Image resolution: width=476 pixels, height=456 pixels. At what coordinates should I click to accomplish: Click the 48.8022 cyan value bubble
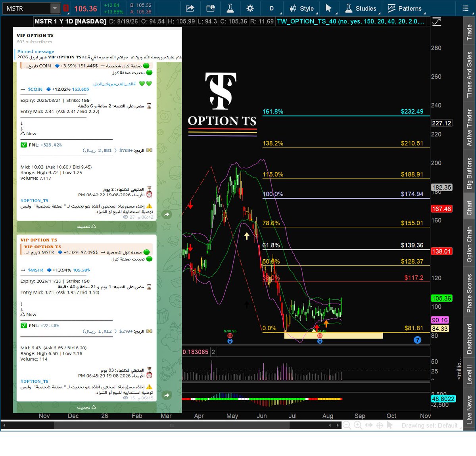click(x=443, y=399)
